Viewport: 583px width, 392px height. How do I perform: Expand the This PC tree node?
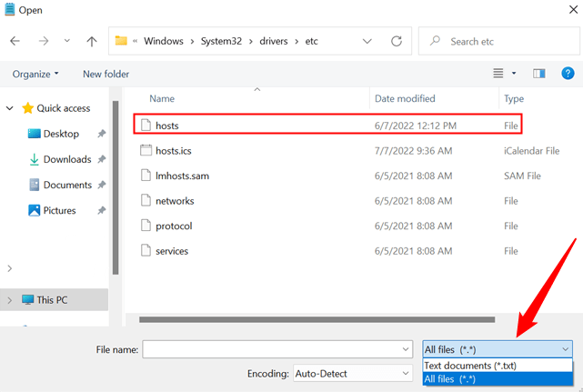pos(10,300)
